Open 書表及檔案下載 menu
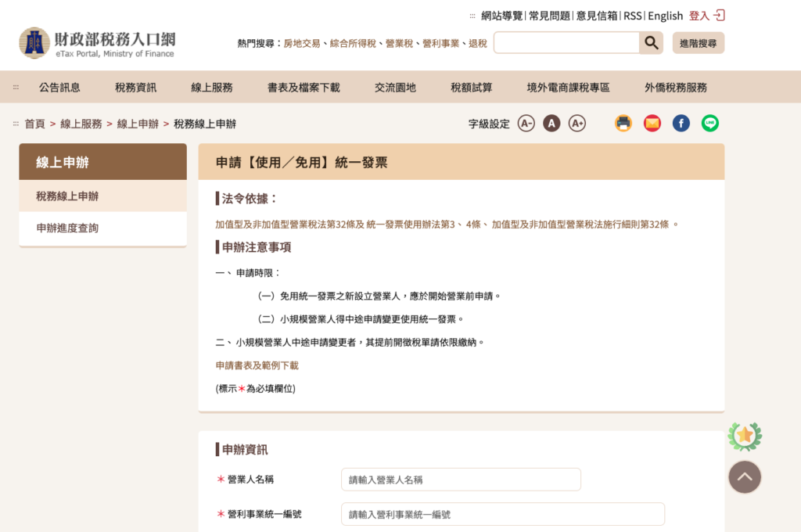Image resolution: width=801 pixels, height=532 pixels. 304,88
